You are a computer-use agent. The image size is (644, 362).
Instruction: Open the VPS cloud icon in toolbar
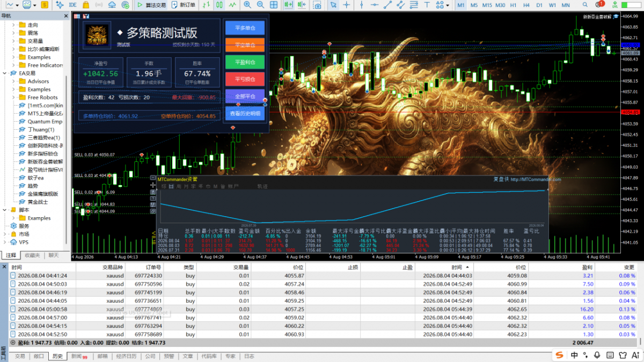tap(112, 5)
